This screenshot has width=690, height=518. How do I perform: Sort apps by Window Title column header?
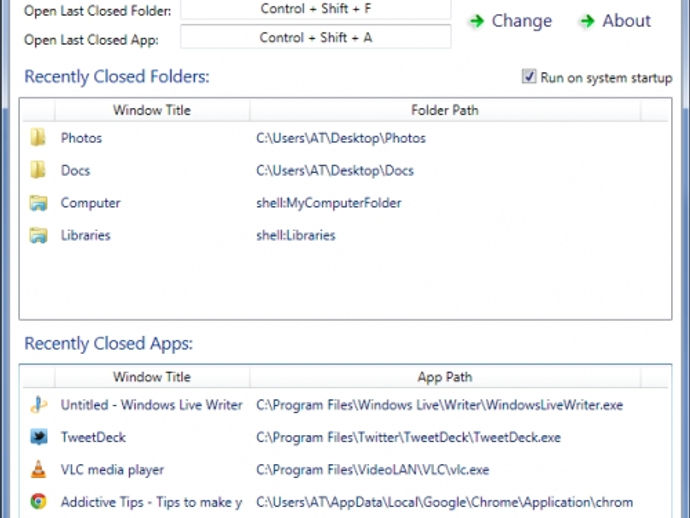point(152,377)
